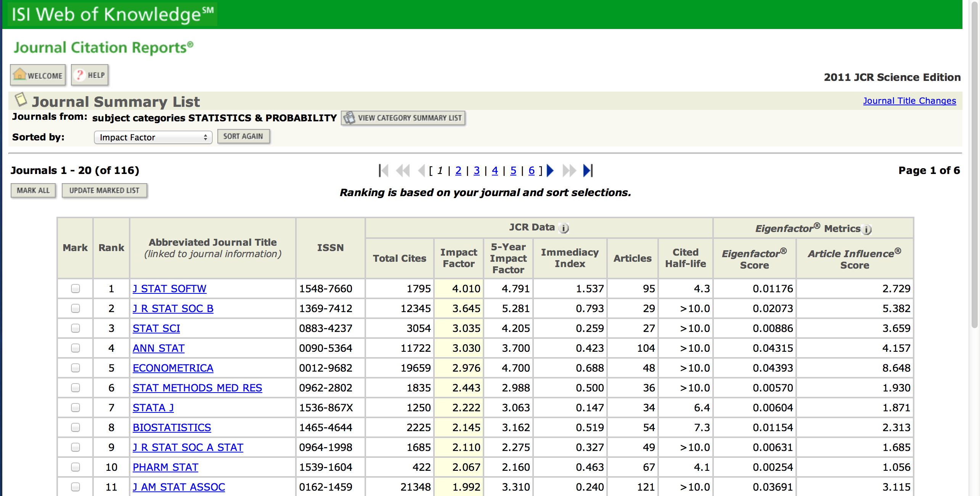Viewport: 980px width, 496px height.
Task: Mark checkbox for ANN STAT
Action: point(76,348)
